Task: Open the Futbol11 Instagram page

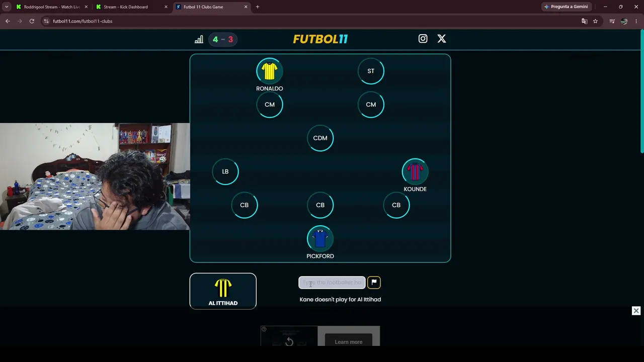Action: pyautogui.click(x=423, y=39)
